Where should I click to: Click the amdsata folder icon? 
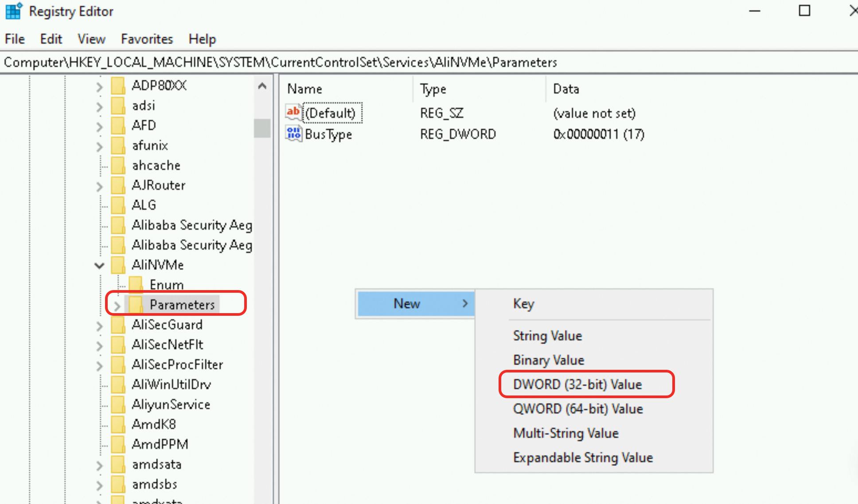coord(118,464)
